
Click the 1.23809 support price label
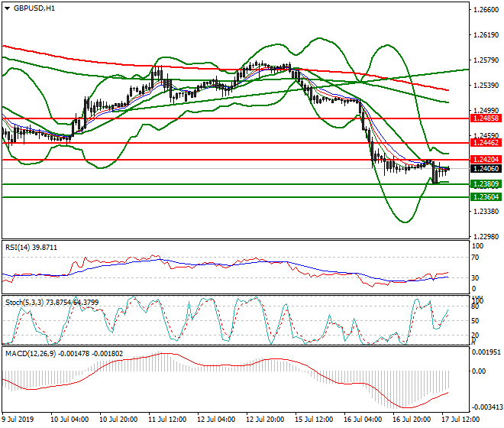click(x=486, y=184)
